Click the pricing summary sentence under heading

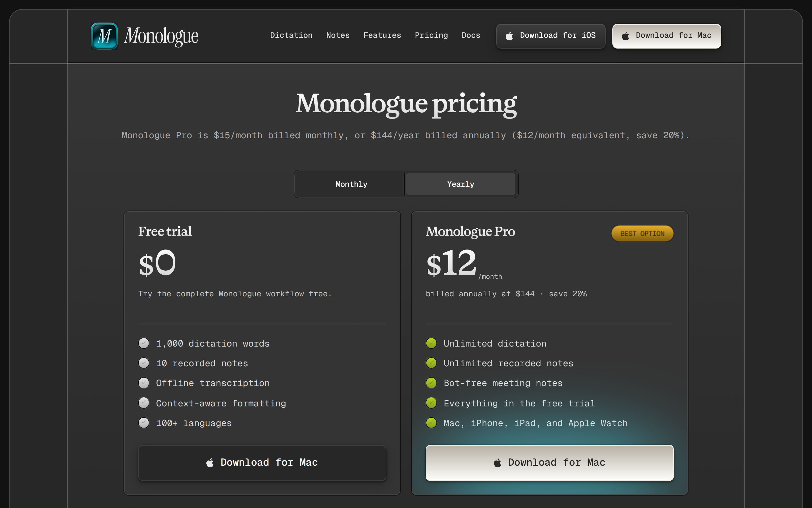(405, 135)
